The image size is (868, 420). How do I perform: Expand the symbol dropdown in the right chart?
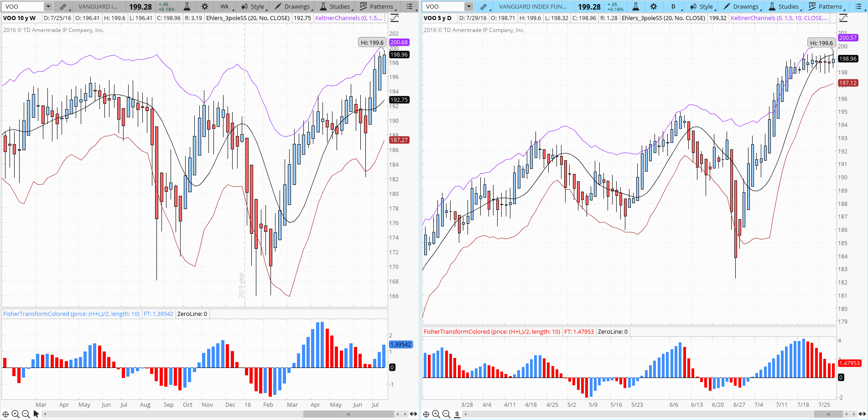point(469,7)
